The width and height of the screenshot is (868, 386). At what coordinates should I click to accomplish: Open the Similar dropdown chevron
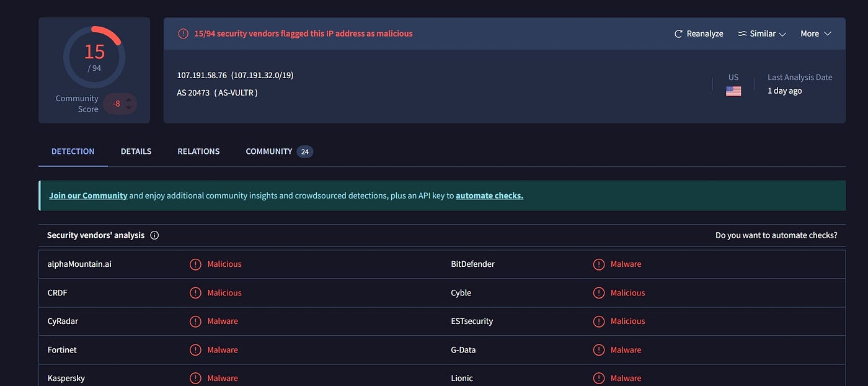point(782,34)
